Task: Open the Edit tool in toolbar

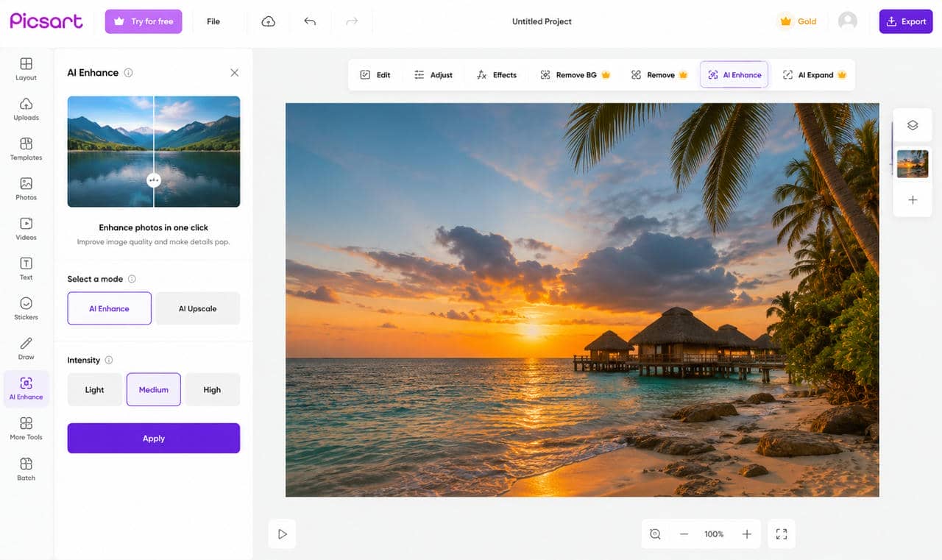Action: tap(375, 75)
